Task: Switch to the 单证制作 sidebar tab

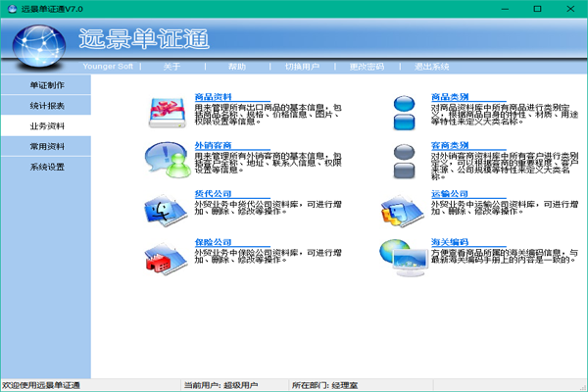Action: [46, 85]
